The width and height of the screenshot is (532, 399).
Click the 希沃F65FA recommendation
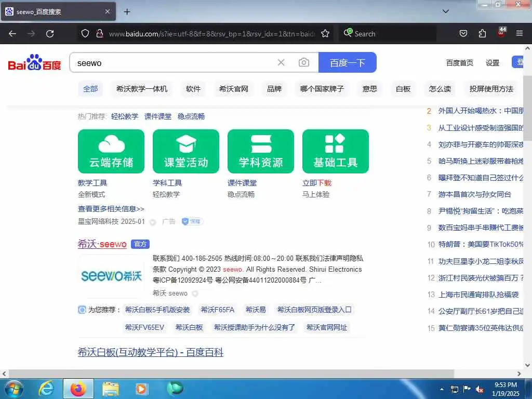click(x=218, y=310)
